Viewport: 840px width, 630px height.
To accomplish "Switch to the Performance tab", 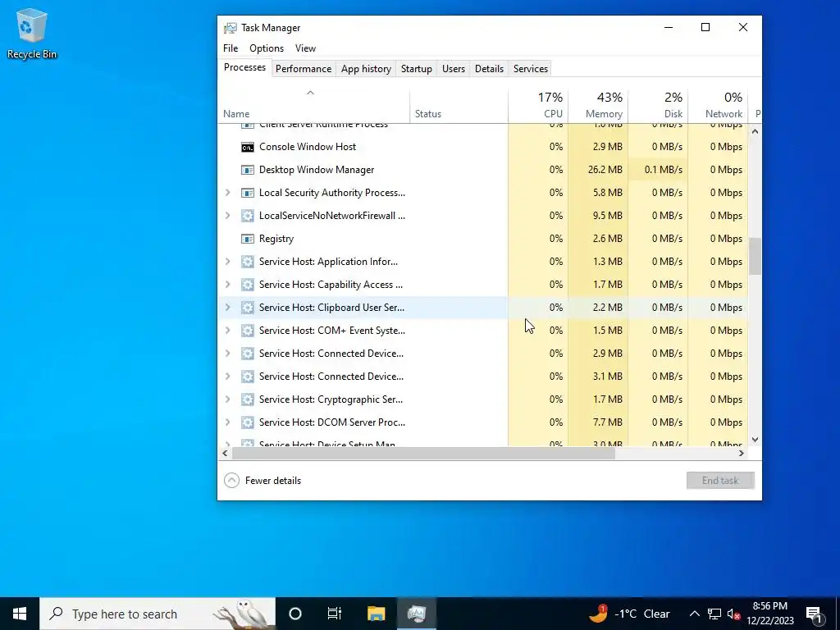I will [304, 69].
